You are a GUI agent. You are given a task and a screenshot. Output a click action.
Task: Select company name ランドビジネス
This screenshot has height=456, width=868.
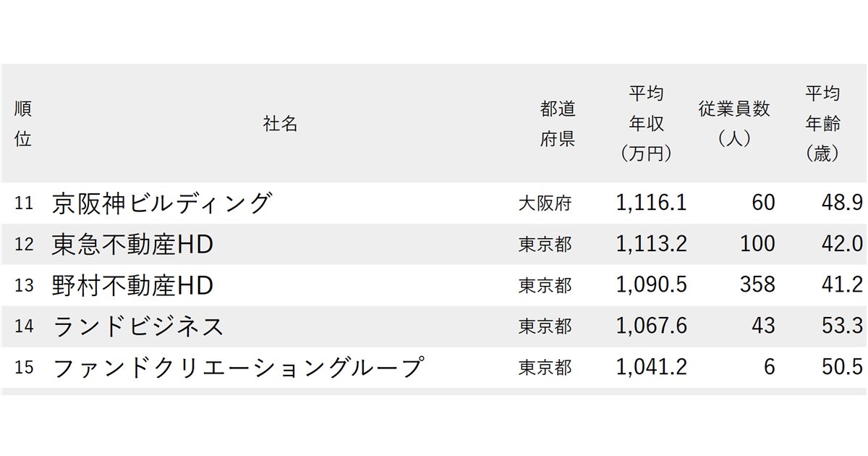click(138, 326)
